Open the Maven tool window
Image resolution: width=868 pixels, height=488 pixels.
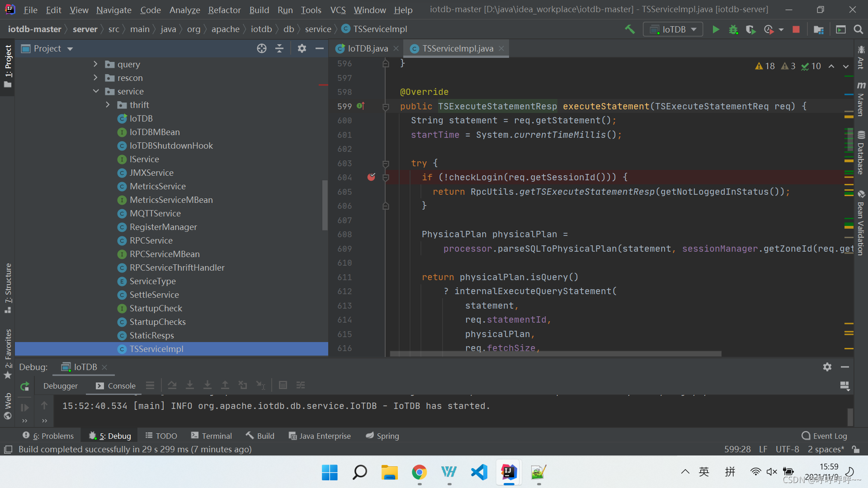[861, 99]
